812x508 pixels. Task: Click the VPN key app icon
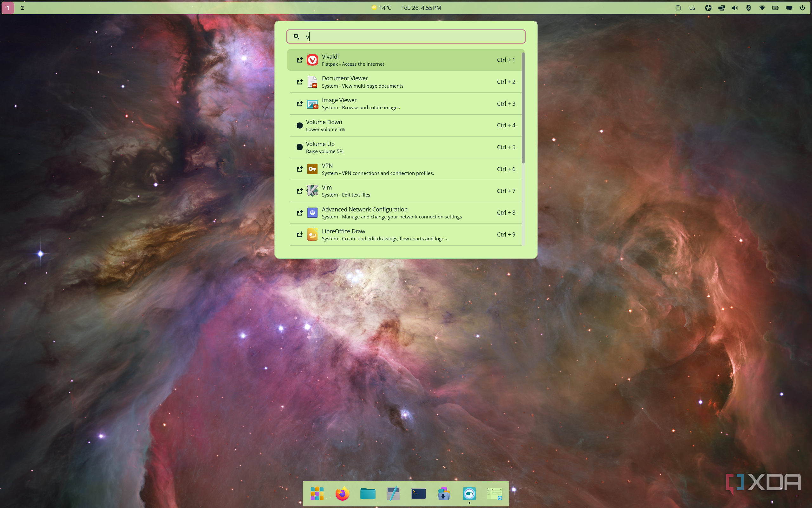pyautogui.click(x=312, y=169)
